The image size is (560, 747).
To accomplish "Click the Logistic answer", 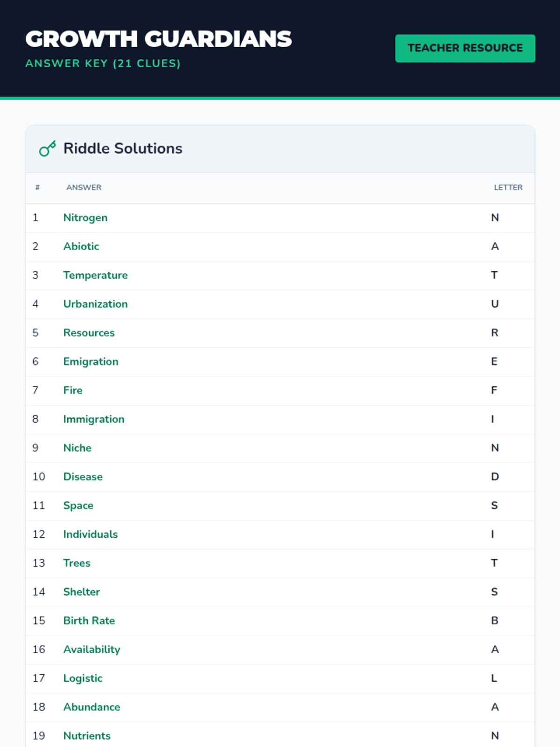I will pos(83,678).
